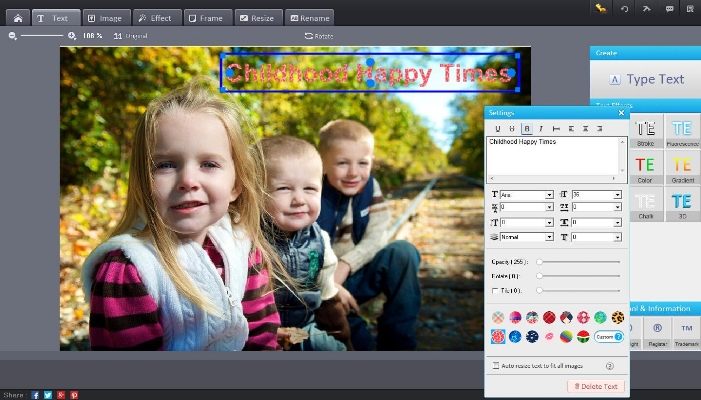Click the Type Text button

646,79
